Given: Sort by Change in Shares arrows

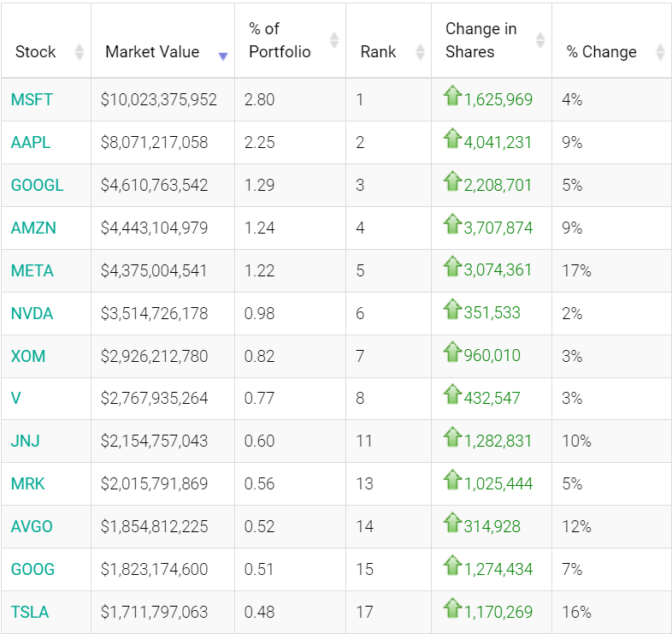Looking at the screenshot, I should point(540,40).
